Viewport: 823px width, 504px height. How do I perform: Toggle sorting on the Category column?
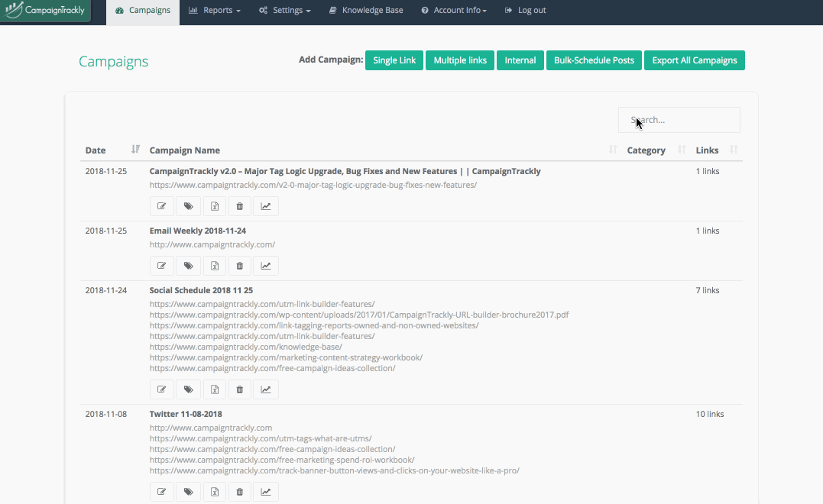click(x=681, y=150)
